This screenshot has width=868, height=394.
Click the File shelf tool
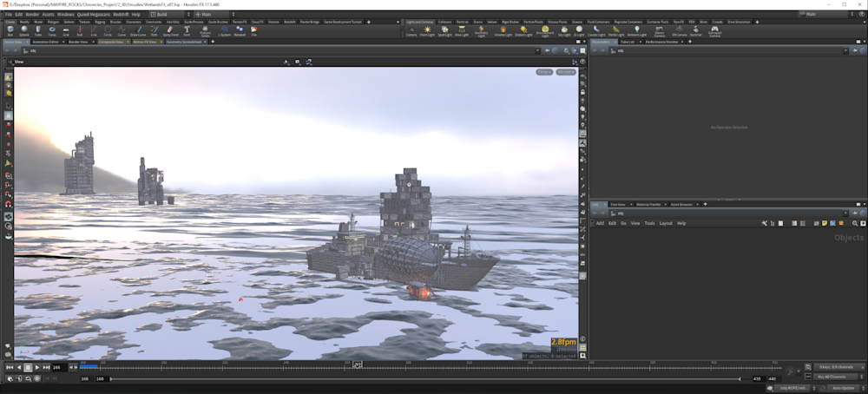(x=253, y=30)
